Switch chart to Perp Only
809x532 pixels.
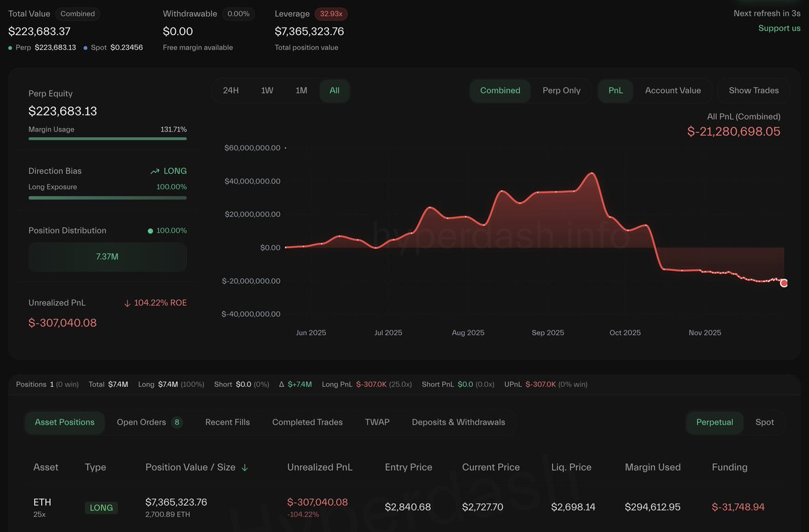pos(561,90)
